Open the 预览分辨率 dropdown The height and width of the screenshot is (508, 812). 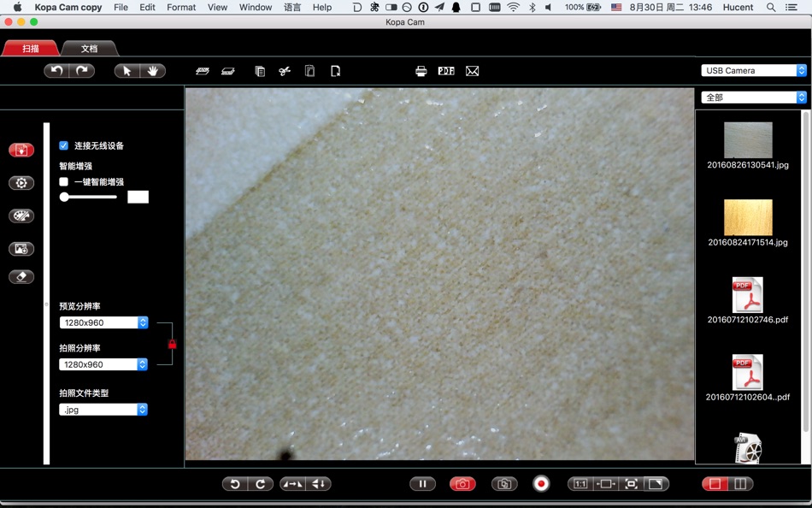[x=103, y=322]
